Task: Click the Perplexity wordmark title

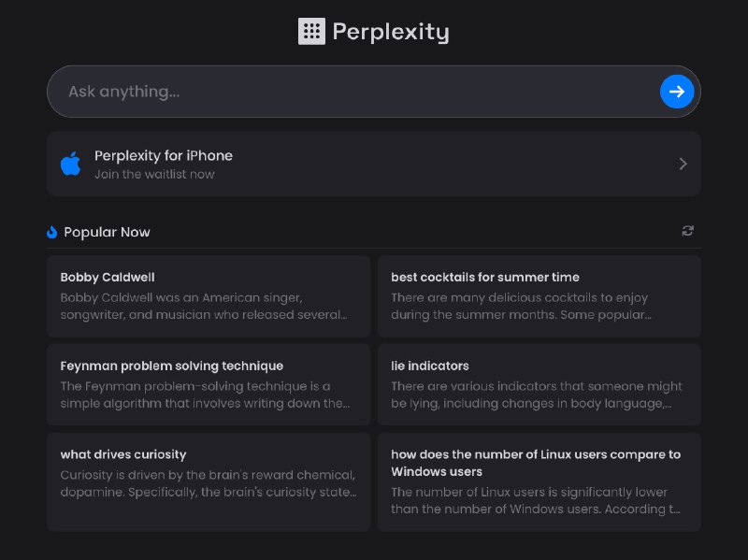Action: [x=391, y=32]
